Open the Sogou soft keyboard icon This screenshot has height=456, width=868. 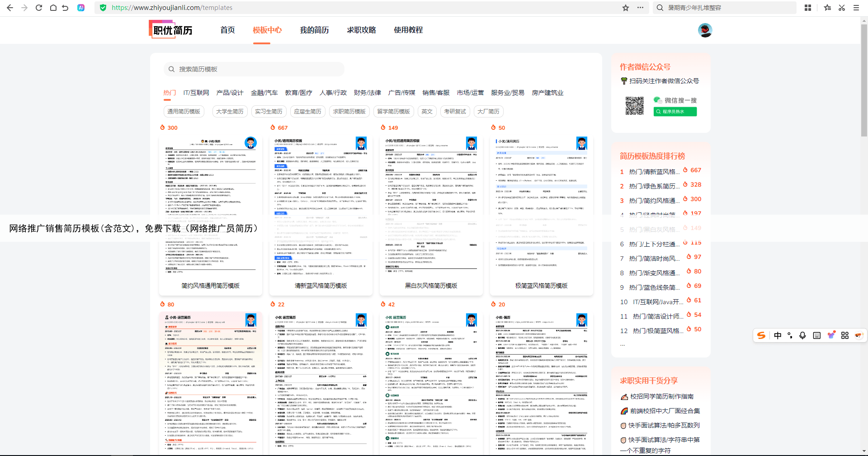816,335
